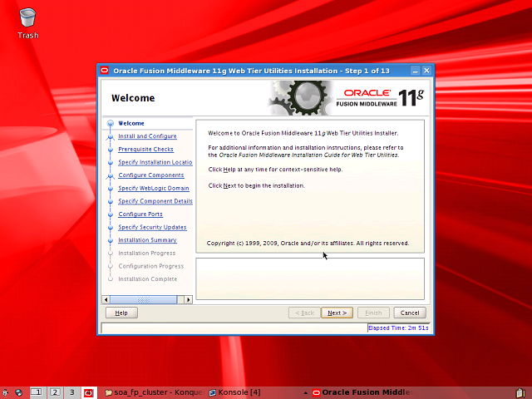Open the globe browser icon in the taskbar

click(x=18, y=392)
